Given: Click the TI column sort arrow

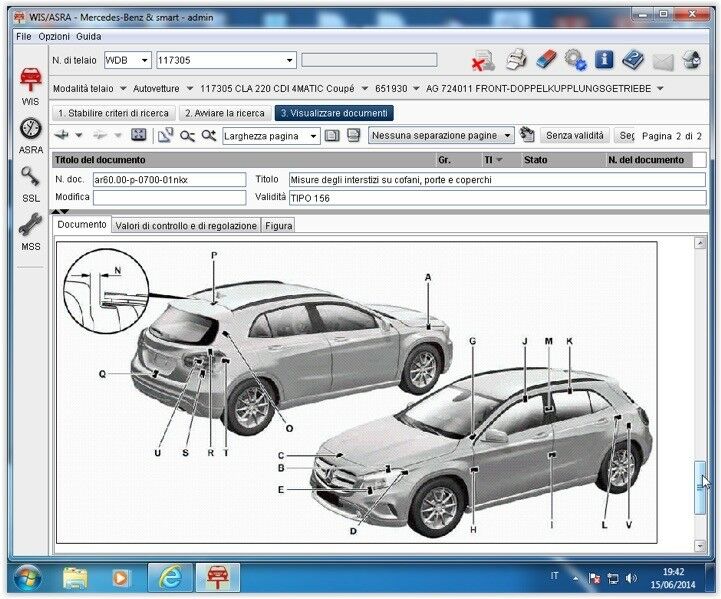Looking at the screenshot, I should (499, 160).
